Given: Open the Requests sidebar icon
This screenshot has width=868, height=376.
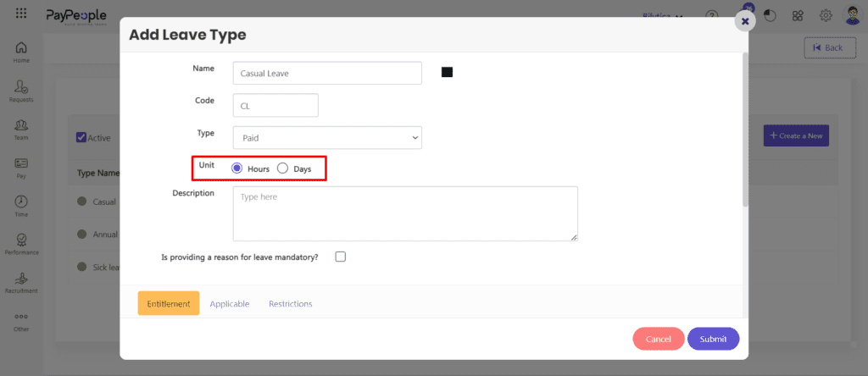Looking at the screenshot, I should click(x=21, y=87).
